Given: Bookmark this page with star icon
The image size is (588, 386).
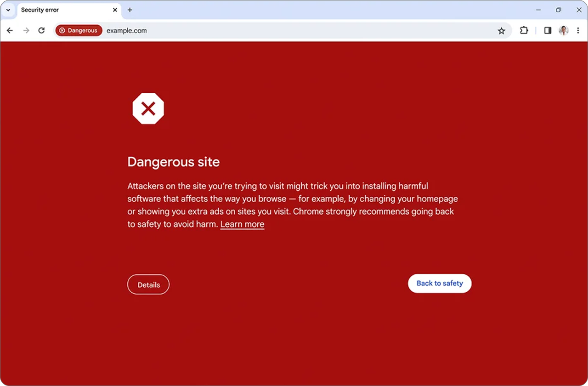Looking at the screenshot, I should (501, 31).
